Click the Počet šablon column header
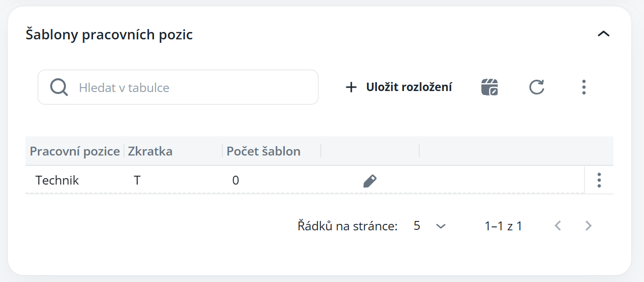This screenshot has height=282, width=644. (x=263, y=151)
